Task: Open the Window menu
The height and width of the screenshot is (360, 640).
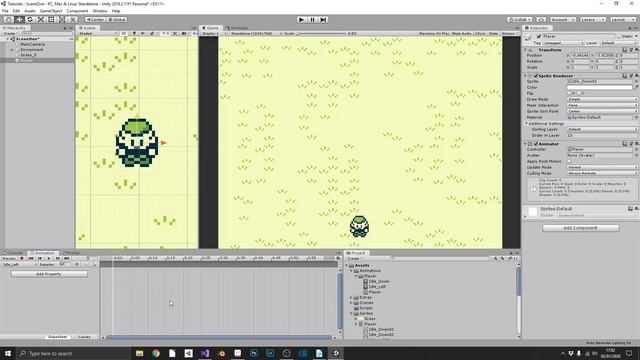Action: 100,11
